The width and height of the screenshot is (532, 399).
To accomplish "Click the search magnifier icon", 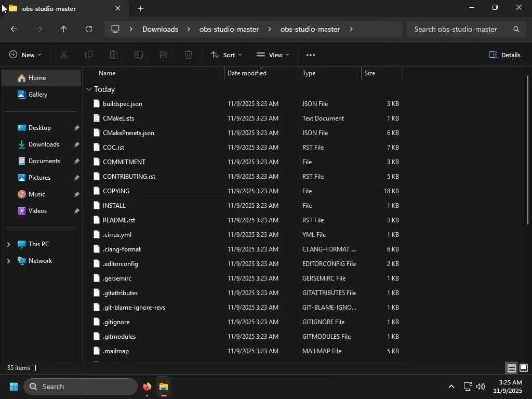I will [x=516, y=29].
